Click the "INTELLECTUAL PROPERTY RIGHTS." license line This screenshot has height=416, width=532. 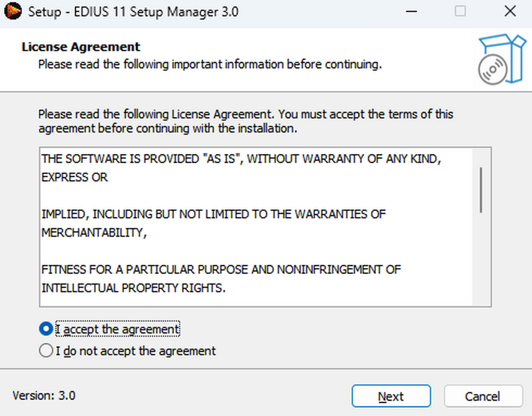pyautogui.click(x=133, y=288)
